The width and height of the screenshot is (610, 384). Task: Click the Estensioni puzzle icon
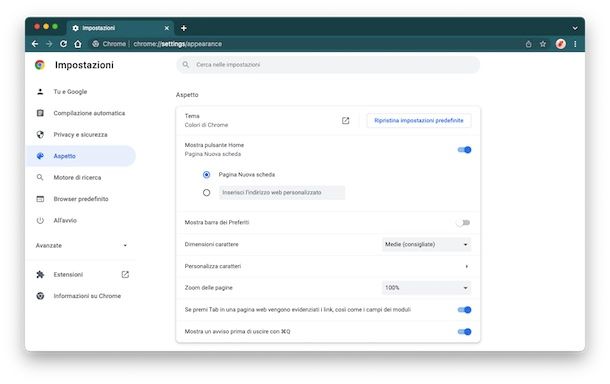click(x=40, y=275)
